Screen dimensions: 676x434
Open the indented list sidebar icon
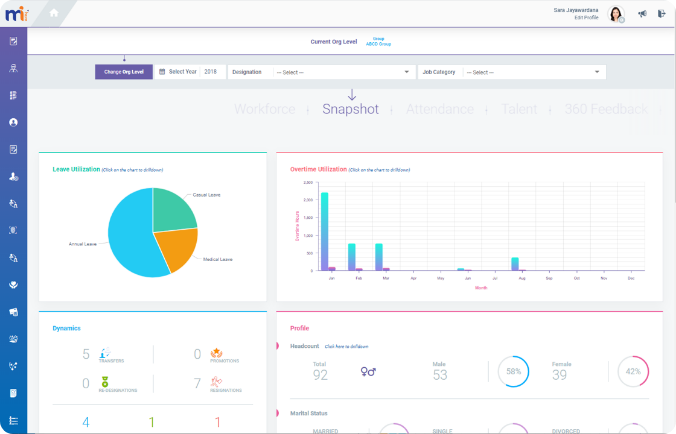pyautogui.click(x=13, y=421)
